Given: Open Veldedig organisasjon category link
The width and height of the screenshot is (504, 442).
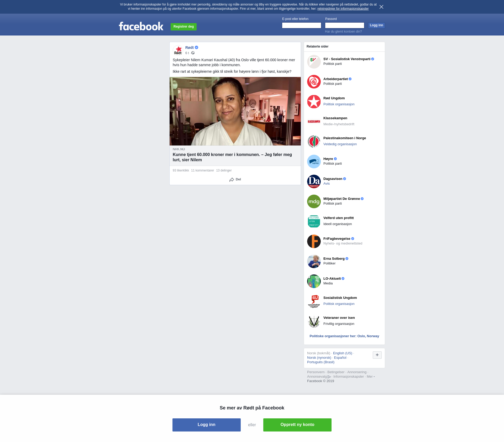Looking at the screenshot, I should coord(340,144).
